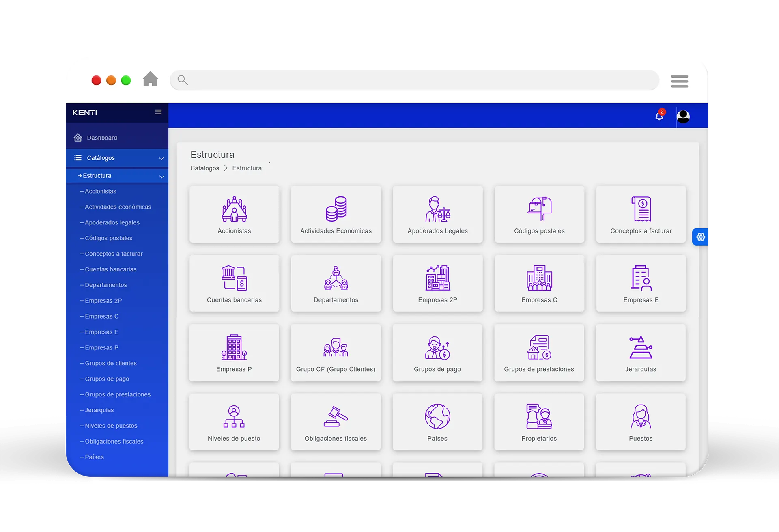This screenshot has width=779, height=532.
Task: Open the Actividades Económicas coins icon
Action: [336, 209]
